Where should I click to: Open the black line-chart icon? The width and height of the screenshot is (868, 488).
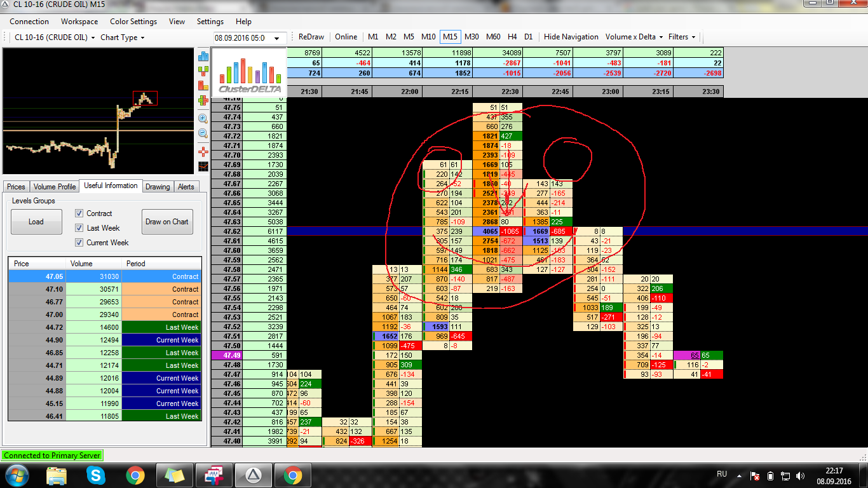tap(203, 166)
